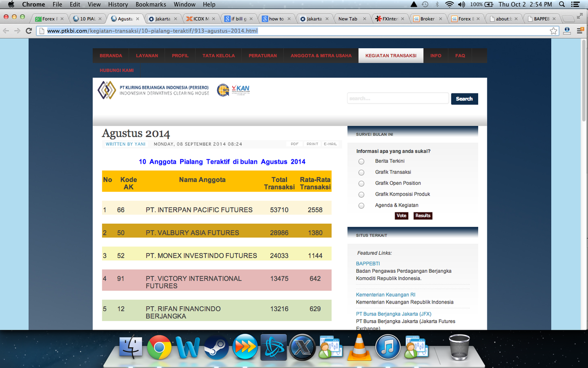This screenshot has width=588, height=368.
Task: Bookmark this page with the star icon
Action: 554,31
